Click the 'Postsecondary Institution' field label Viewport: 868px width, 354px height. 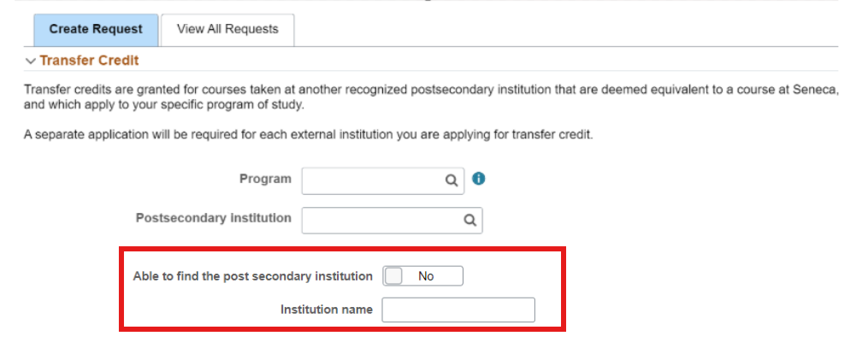[x=213, y=218]
